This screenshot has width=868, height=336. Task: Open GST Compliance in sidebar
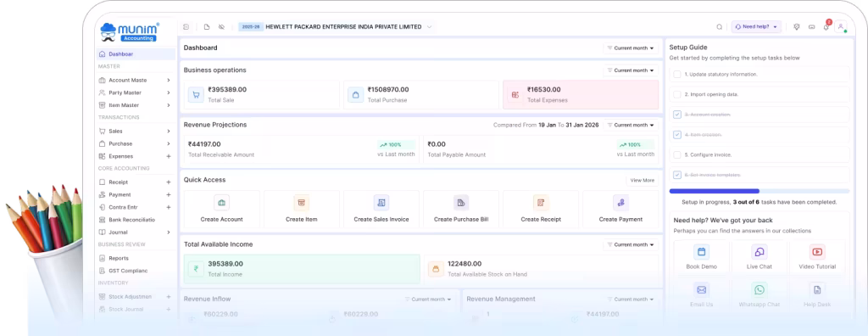136,271
